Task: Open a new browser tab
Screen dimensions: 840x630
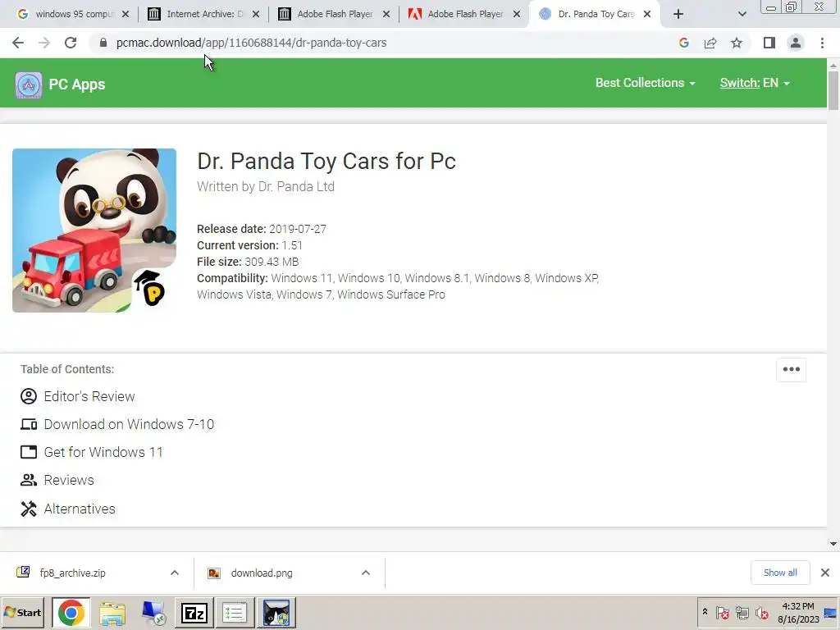Action: click(x=678, y=14)
